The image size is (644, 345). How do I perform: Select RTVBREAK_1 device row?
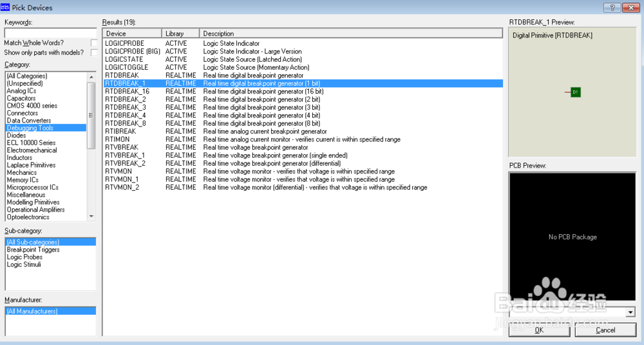click(303, 155)
